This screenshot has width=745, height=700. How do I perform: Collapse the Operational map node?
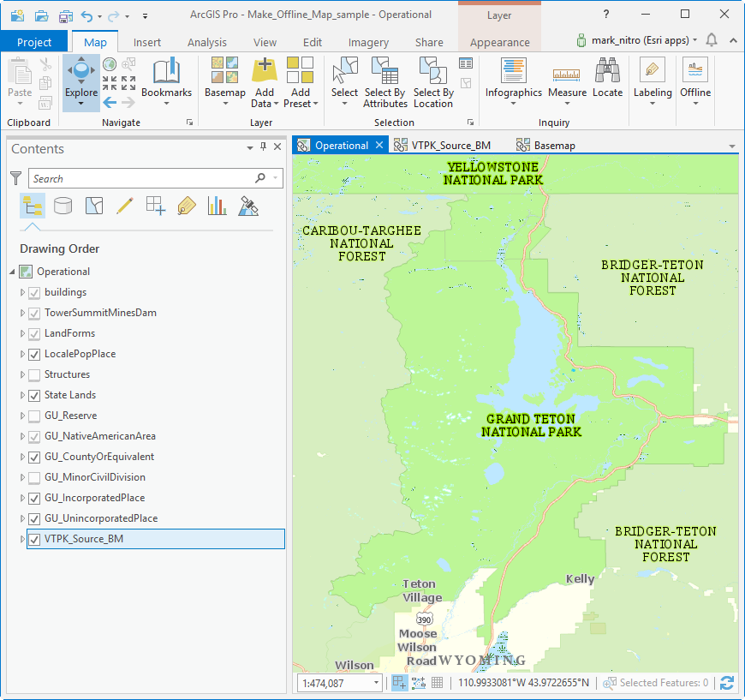click(12, 272)
